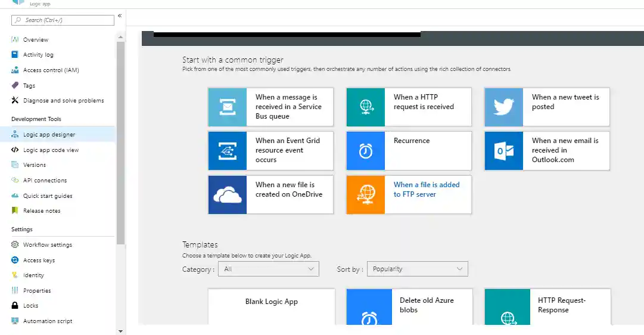Select the HTTP request trigger globe icon
The image size is (644, 335).
[x=365, y=107]
